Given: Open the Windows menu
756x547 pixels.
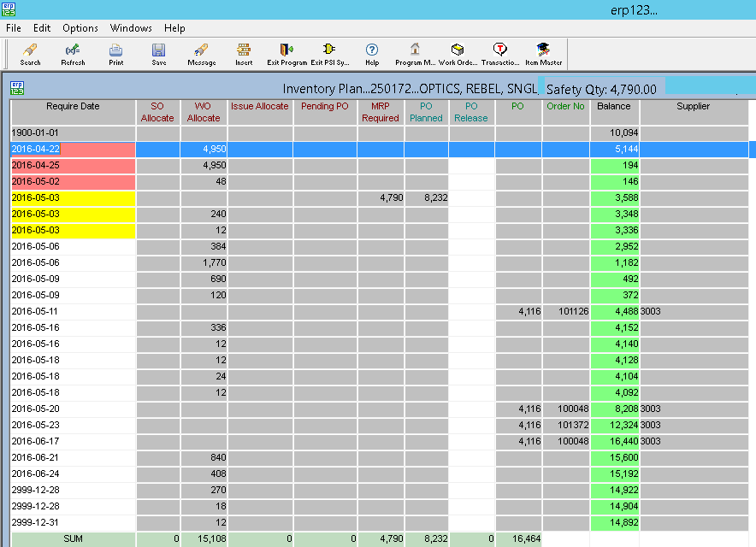Looking at the screenshot, I should click(131, 27).
